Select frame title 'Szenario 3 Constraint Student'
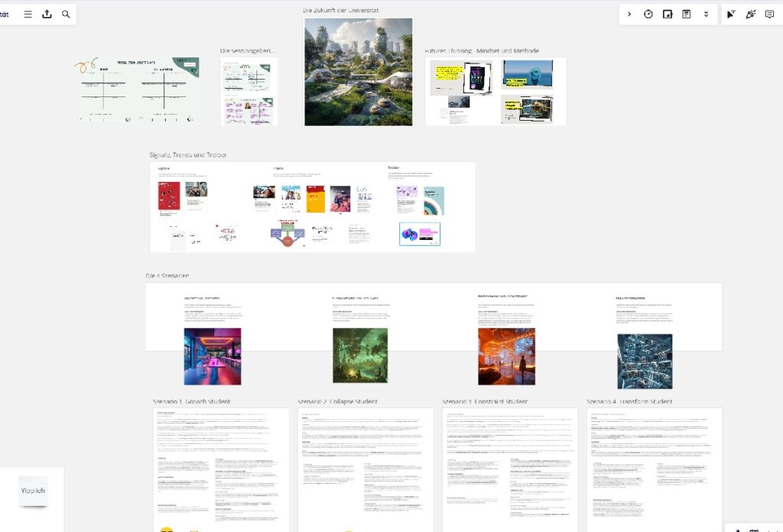Viewport: 783px width, 532px height. pyautogui.click(x=485, y=401)
